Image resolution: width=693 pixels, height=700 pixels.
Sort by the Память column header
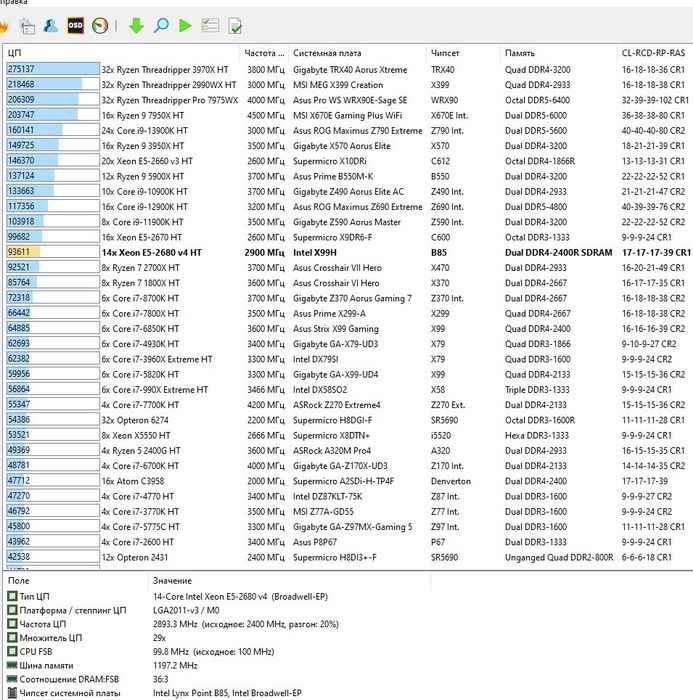[559, 53]
